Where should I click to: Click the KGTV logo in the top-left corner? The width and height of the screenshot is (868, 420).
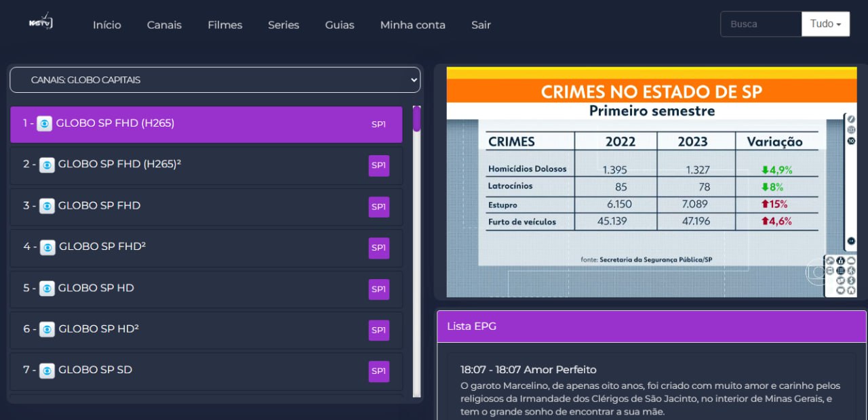(x=39, y=22)
